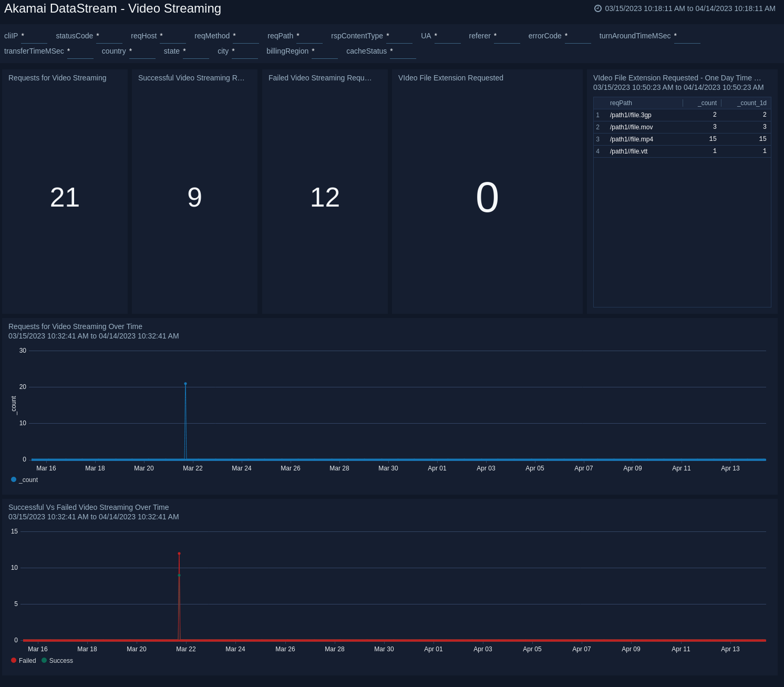Edit the cliIP filter value
Screen dimensions: 784x687
pyautogui.click(x=35, y=37)
